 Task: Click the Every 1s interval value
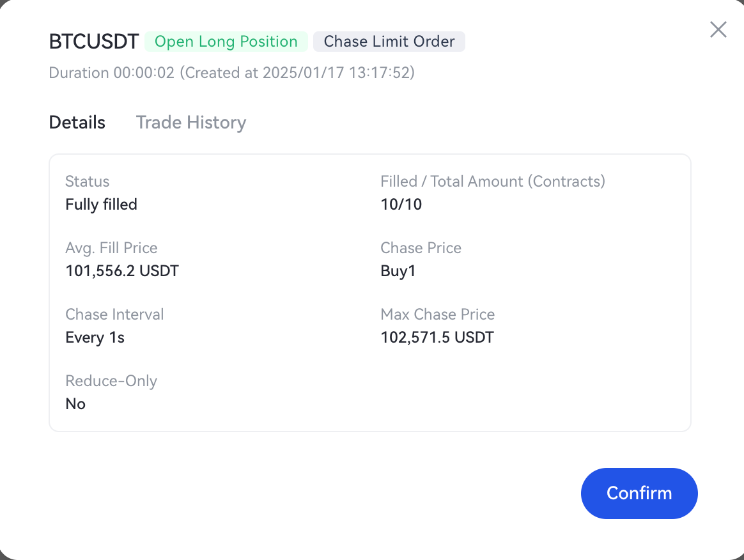point(95,338)
